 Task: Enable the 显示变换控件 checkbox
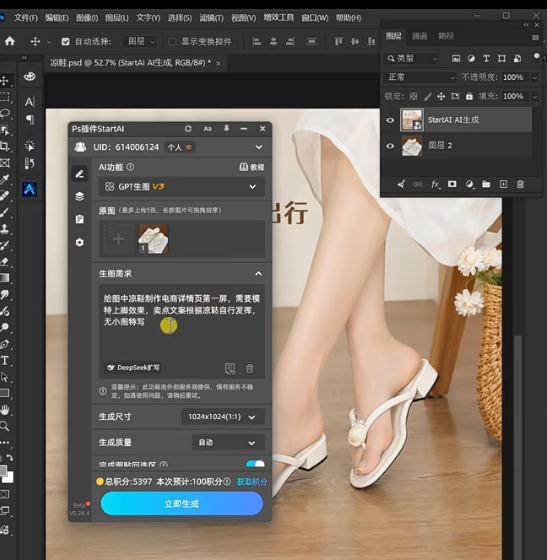click(172, 42)
